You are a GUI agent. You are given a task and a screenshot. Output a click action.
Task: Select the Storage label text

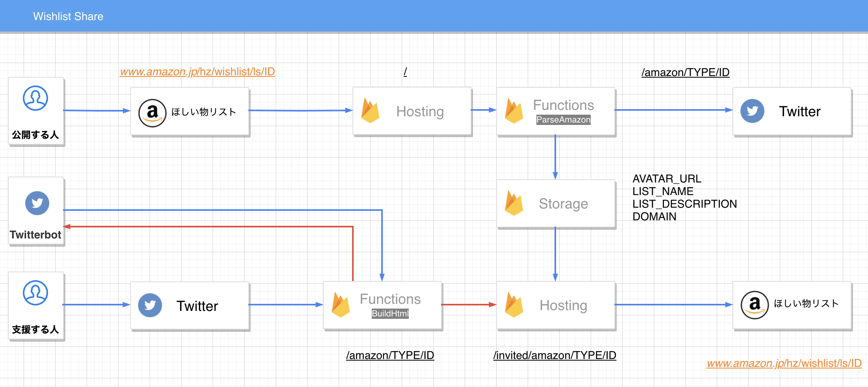(x=564, y=204)
